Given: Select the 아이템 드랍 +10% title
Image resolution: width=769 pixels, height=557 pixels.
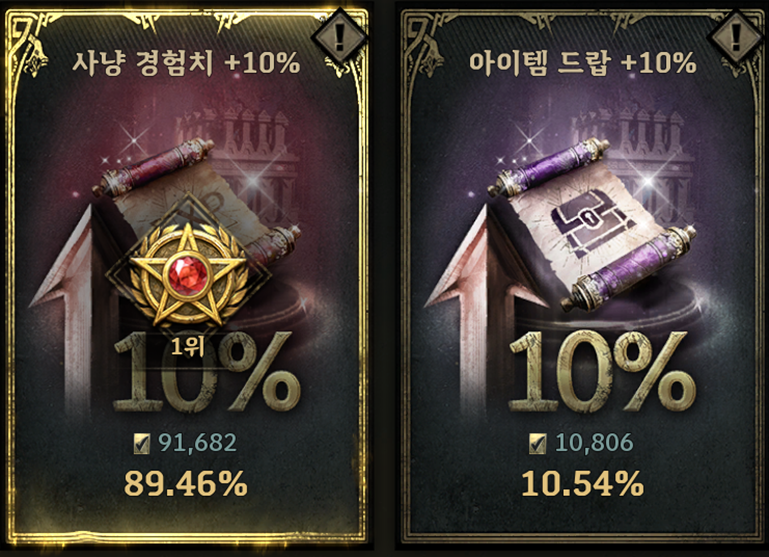Looking at the screenshot, I should point(583,63).
